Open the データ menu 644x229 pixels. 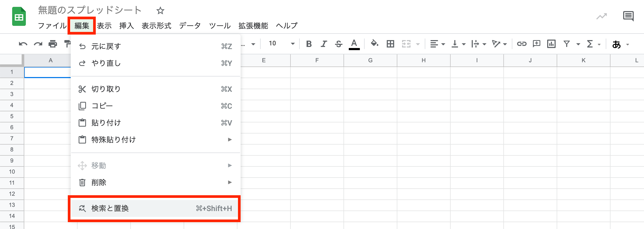[x=190, y=26]
